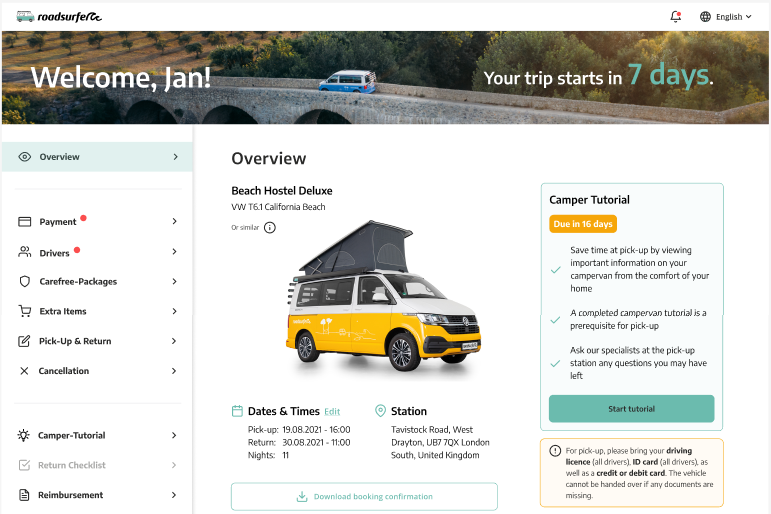Click the Carefree-Packages shield icon

[25, 281]
